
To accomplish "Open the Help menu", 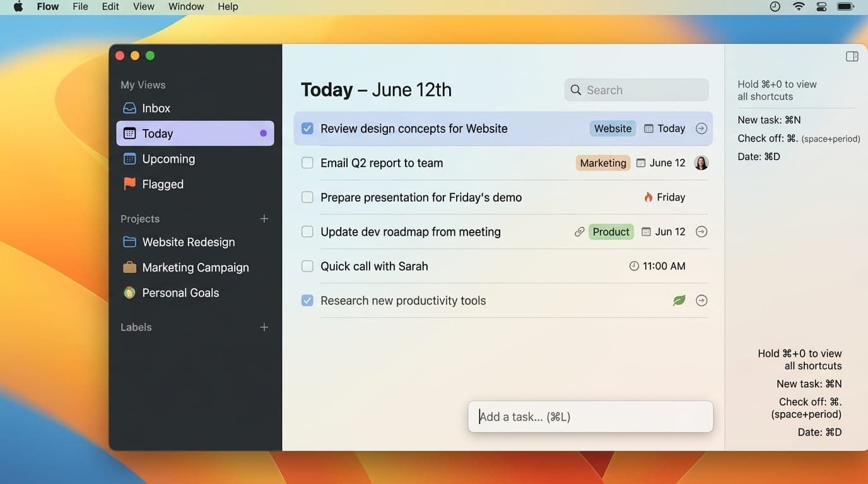I will tap(228, 6).
